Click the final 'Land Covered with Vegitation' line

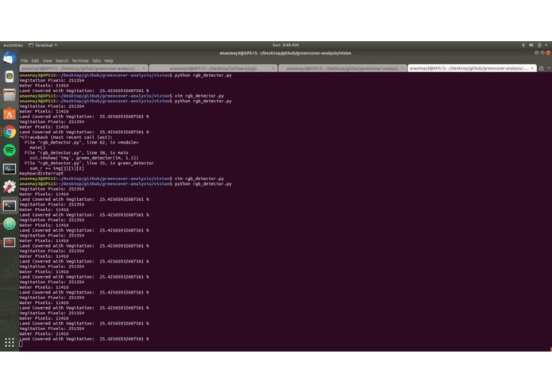click(84, 339)
